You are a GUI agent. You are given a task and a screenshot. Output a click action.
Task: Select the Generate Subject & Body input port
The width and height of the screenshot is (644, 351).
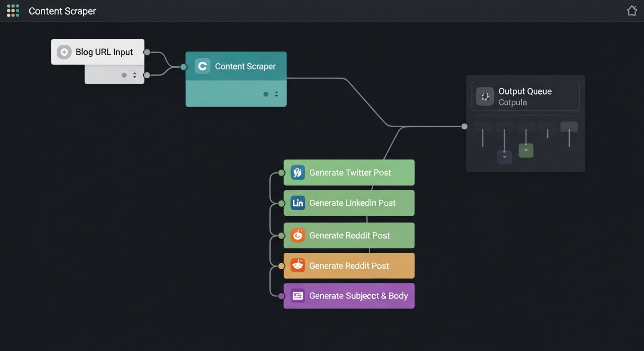(x=281, y=296)
